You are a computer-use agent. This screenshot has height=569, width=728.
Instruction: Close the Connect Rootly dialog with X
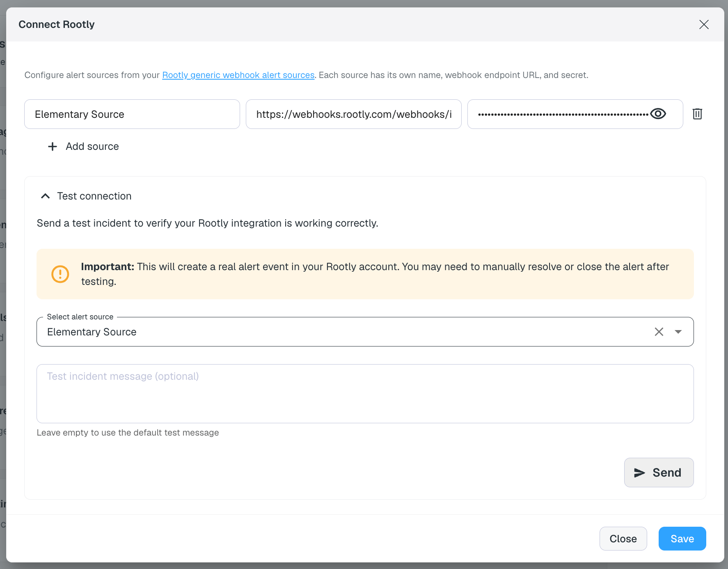704,25
